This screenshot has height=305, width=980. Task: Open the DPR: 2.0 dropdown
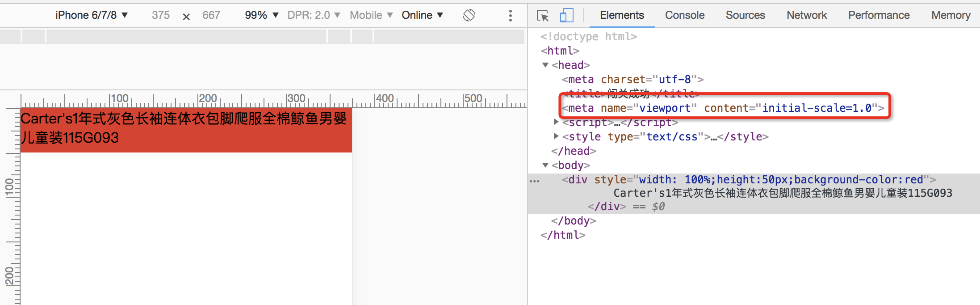point(314,15)
